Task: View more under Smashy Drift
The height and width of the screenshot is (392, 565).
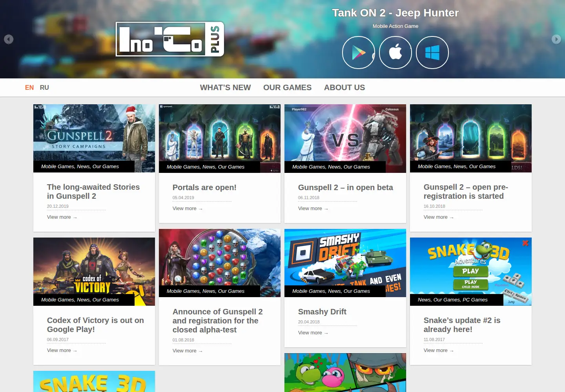Action: point(313,333)
